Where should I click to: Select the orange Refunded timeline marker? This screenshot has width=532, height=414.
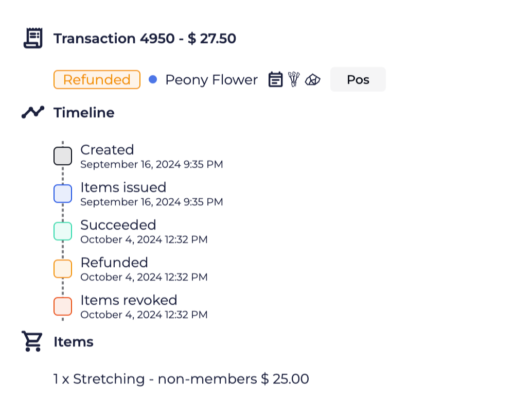tap(63, 269)
